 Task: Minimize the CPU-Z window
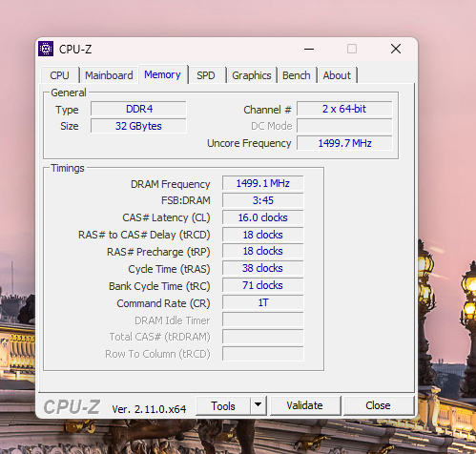pyautogui.click(x=309, y=49)
